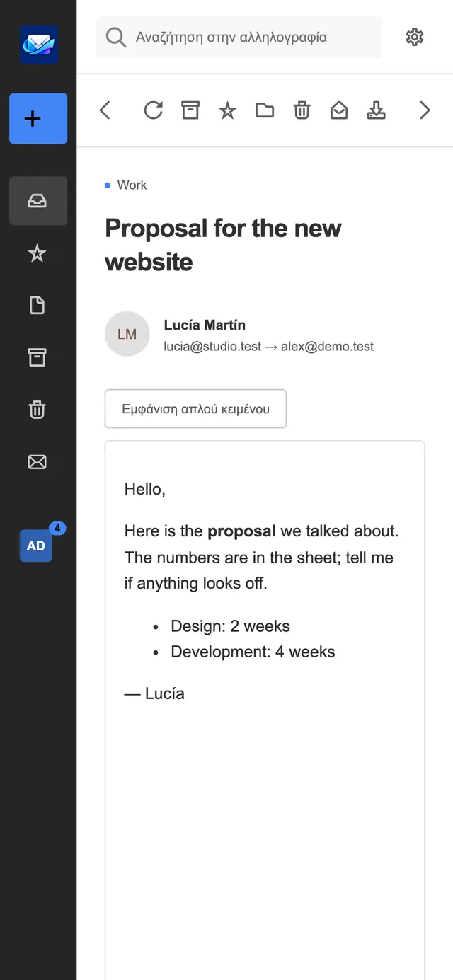
Task: Open the Trash folder in sidebar
Action: pos(37,410)
